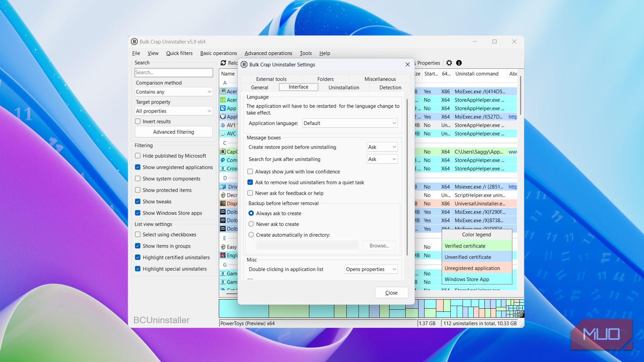This screenshot has height=362, width=644.
Task: Open Search for junk Ask dropdown
Action: (x=382, y=159)
